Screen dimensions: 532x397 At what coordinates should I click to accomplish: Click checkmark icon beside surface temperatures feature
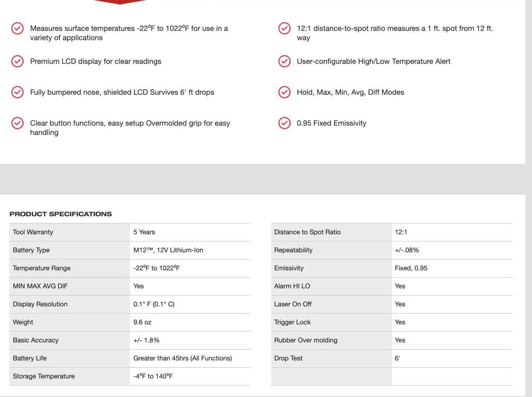pyautogui.click(x=18, y=28)
